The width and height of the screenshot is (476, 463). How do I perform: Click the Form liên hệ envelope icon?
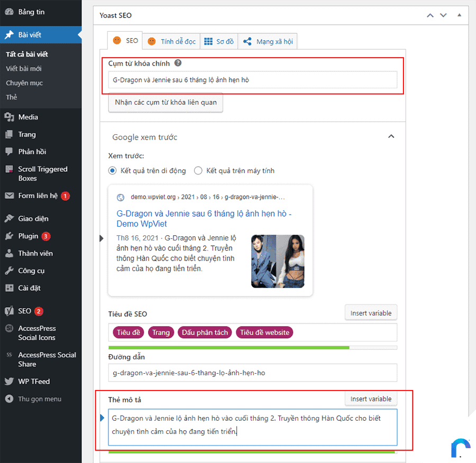tap(9, 196)
